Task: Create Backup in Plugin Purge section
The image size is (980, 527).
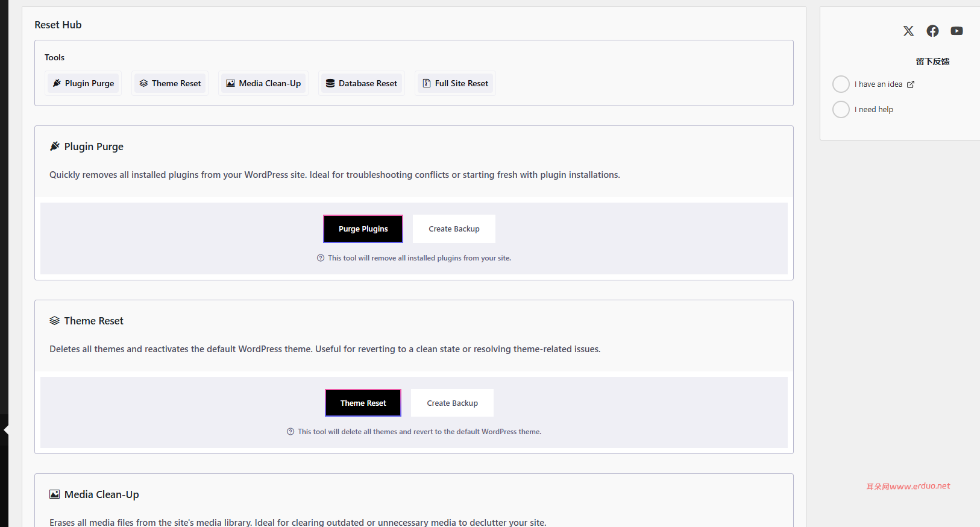Action: [454, 229]
